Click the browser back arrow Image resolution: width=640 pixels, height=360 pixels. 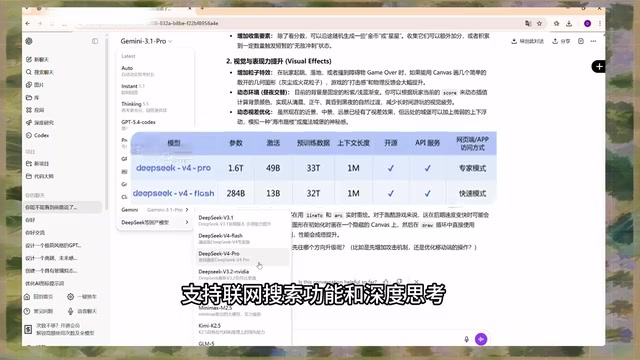point(28,24)
